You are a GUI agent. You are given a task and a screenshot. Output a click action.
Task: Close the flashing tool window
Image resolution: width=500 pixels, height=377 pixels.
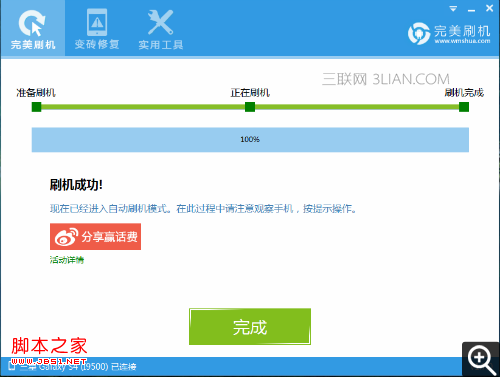[x=489, y=8]
